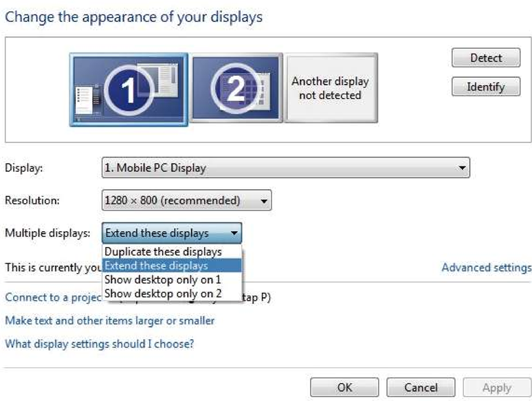
Task: Click 'Connect to a projector' link
Action: click(52, 298)
